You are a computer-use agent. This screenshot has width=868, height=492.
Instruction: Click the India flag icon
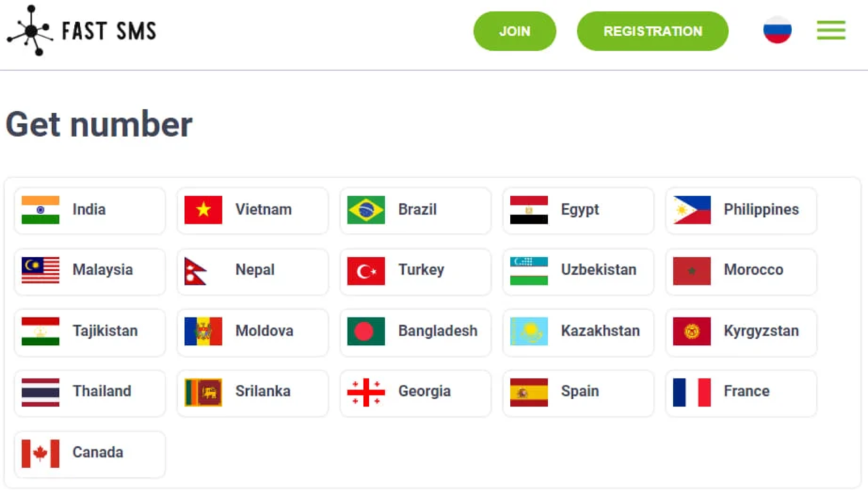pyautogui.click(x=41, y=210)
